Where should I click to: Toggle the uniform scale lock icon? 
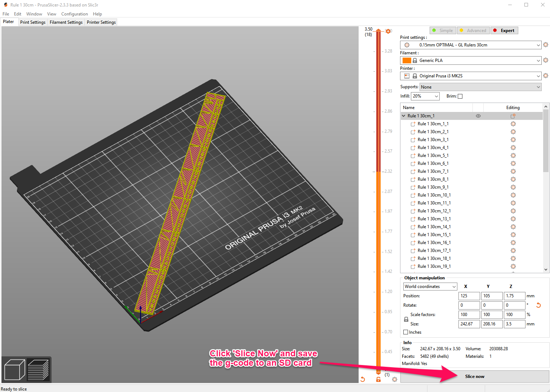(x=406, y=319)
